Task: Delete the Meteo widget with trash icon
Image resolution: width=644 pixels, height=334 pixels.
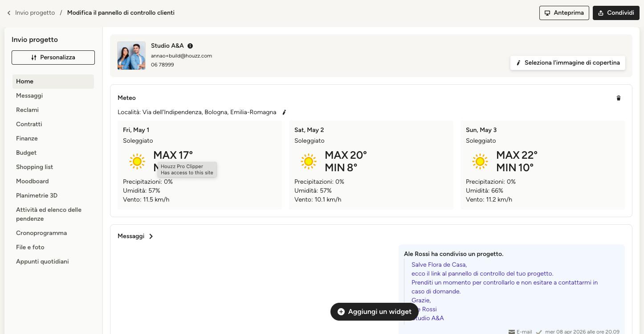Action: (x=618, y=98)
